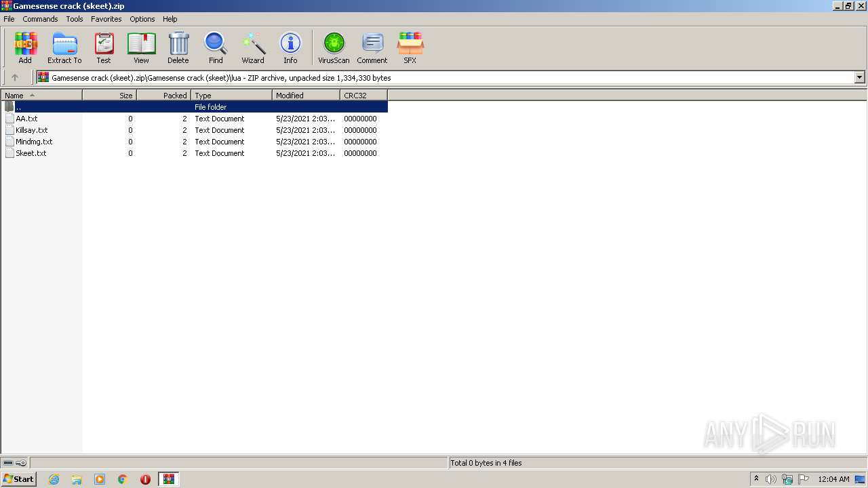Click the AA.txt file icon
The image size is (868, 488).
[x=9, y=119]
